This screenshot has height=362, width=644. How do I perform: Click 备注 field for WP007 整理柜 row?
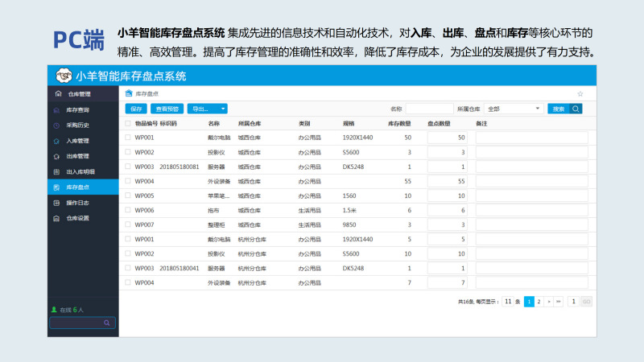point(532,224)
